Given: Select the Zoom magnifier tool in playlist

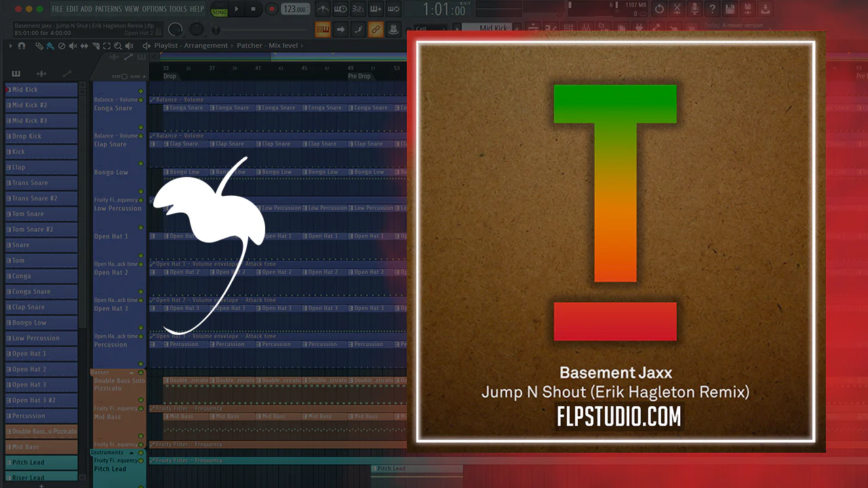Looking at the screenshot, I should (x=118, y=46).
